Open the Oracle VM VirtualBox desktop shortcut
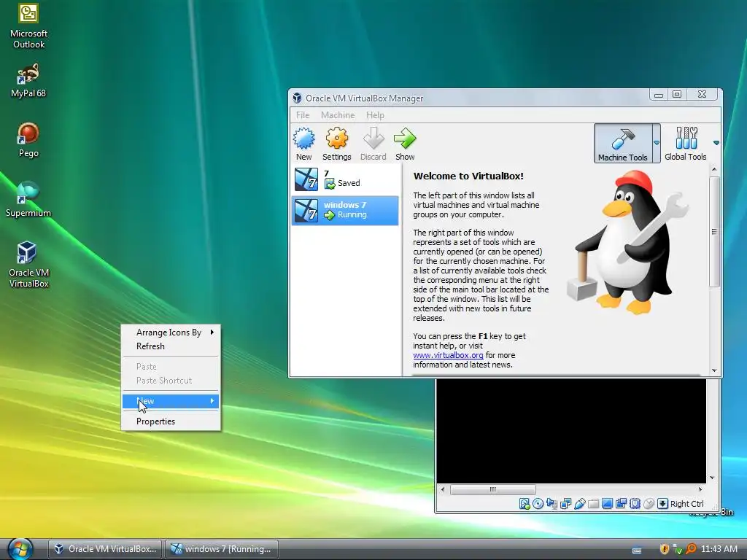Screen dimensions: 747x560 click(x=28, y=264)
